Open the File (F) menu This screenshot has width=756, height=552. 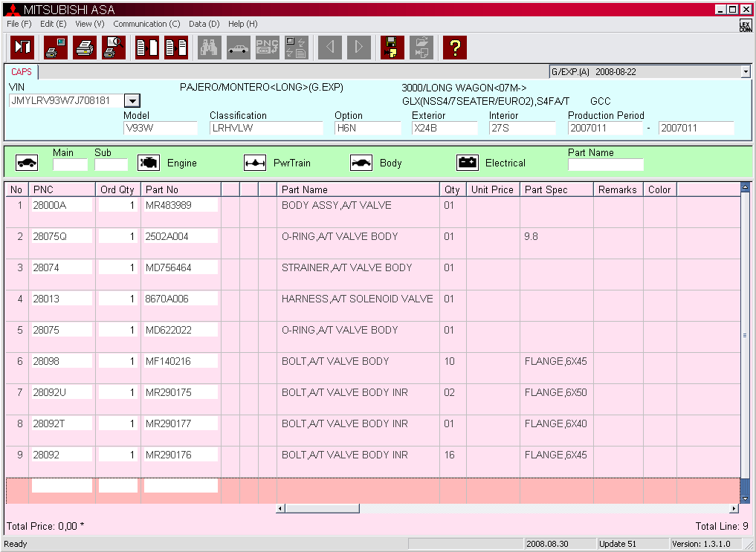(19, 24)
